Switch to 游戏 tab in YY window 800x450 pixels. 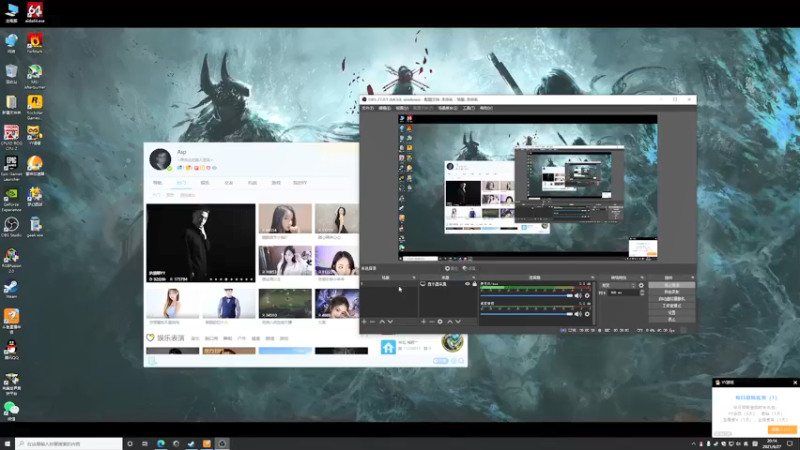[276, 183]
